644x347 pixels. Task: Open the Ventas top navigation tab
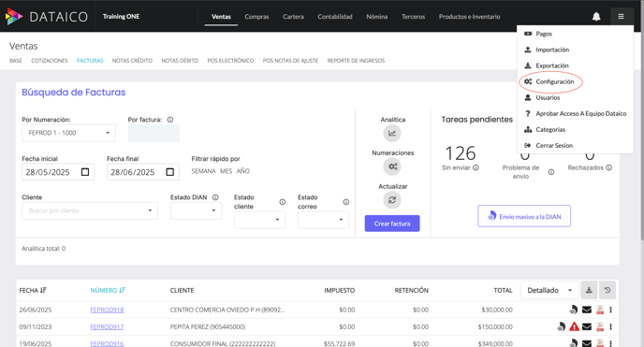221,17
